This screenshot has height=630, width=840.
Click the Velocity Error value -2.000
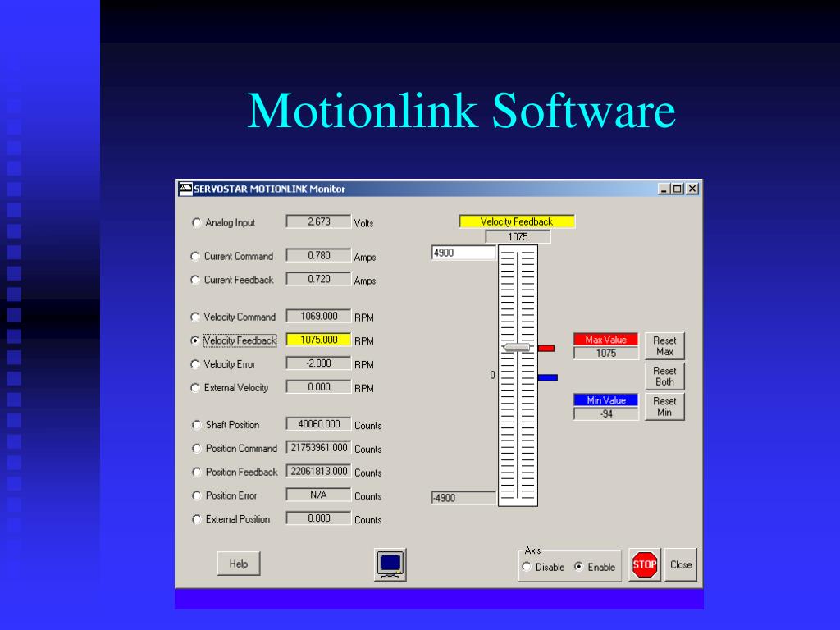pos(319,363)
